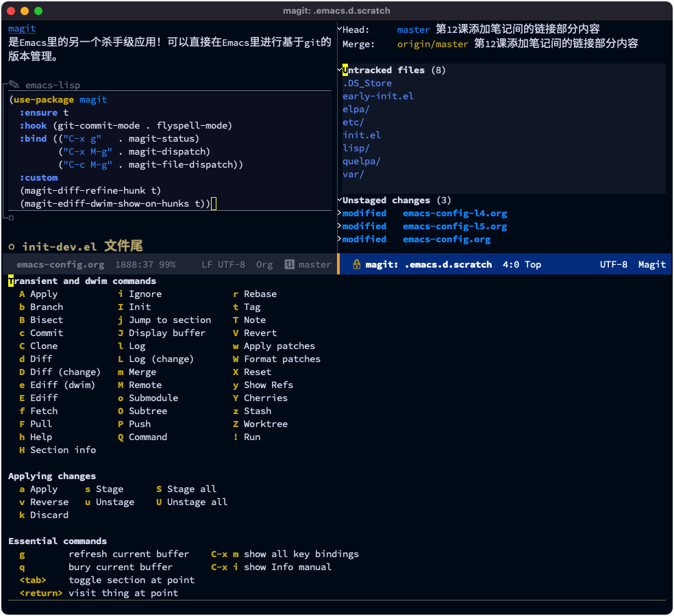This screenshot has height=616, width=674.
Task: Select the elpa/ untracked directory
Action: tap(356, 109)
